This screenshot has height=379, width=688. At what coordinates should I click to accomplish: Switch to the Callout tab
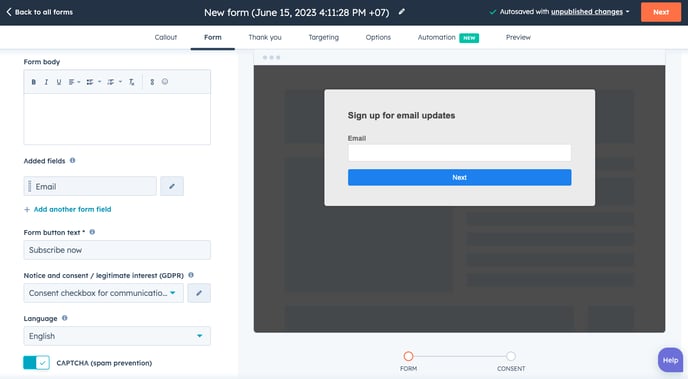[165, 37]
